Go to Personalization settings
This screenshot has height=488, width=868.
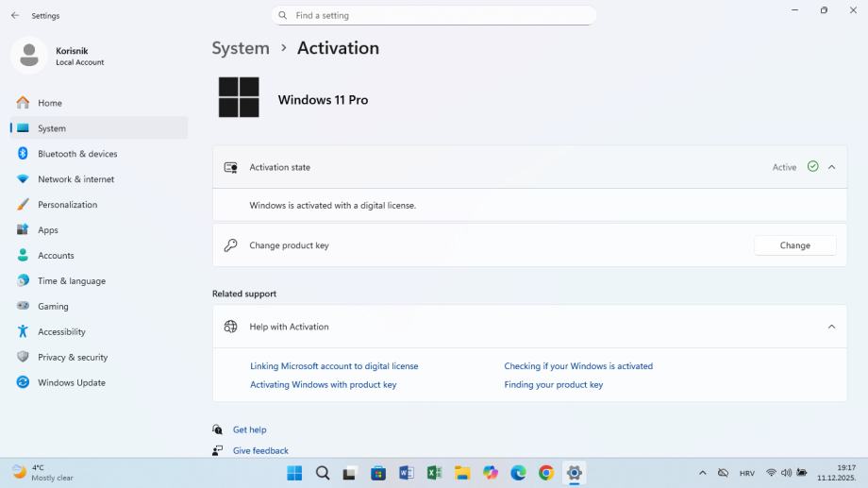pos(98,205)
